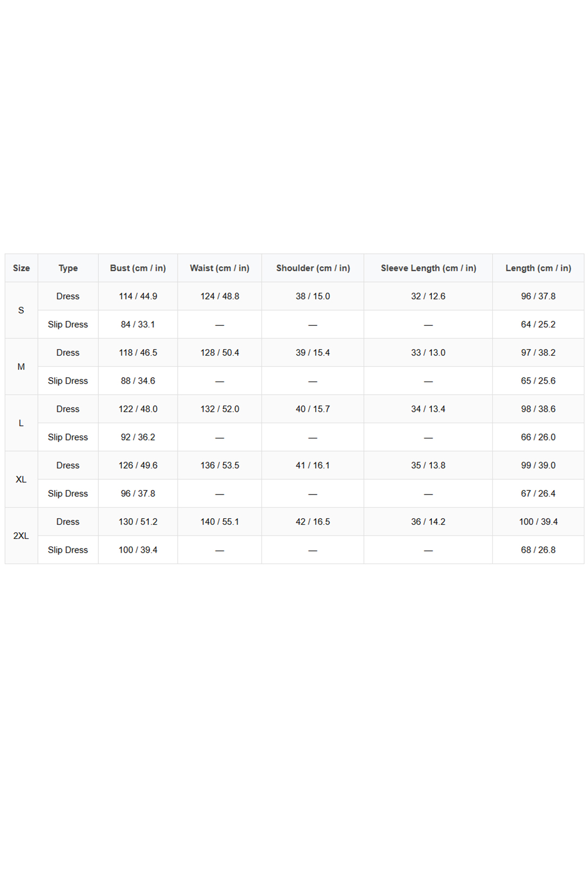
Task: Click the waist value 140 / 55.1
Action: 219,522
